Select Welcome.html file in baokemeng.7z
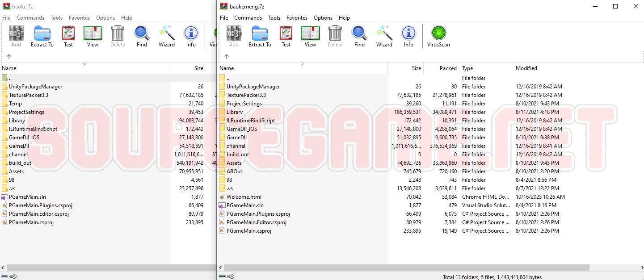 point(244,197)
